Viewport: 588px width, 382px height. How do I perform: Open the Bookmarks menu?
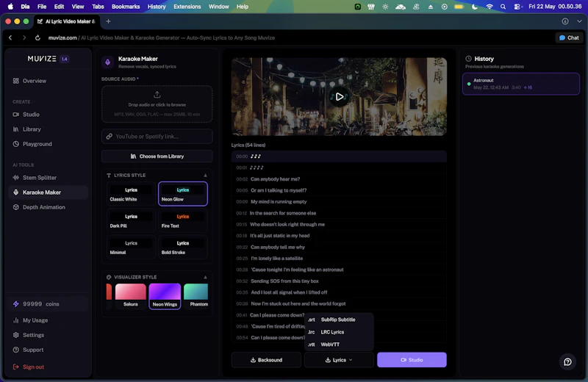(x=126, y=7)
